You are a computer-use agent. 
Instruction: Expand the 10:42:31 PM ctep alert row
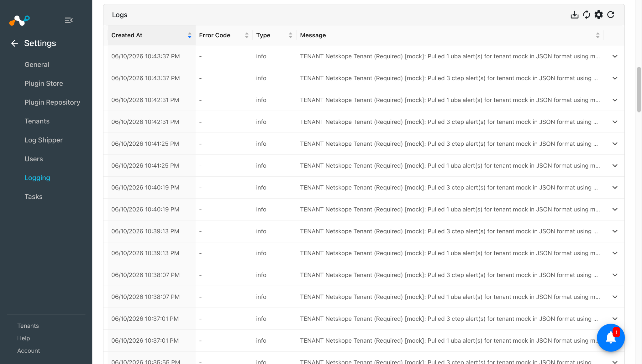tap(615, 122)
